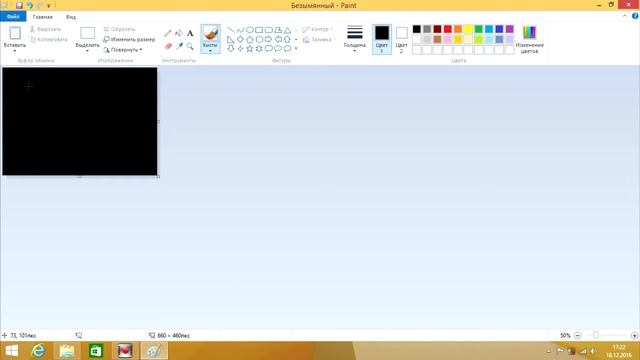
Task: Choose the Down arrow shape
Action: click(231, 49)
